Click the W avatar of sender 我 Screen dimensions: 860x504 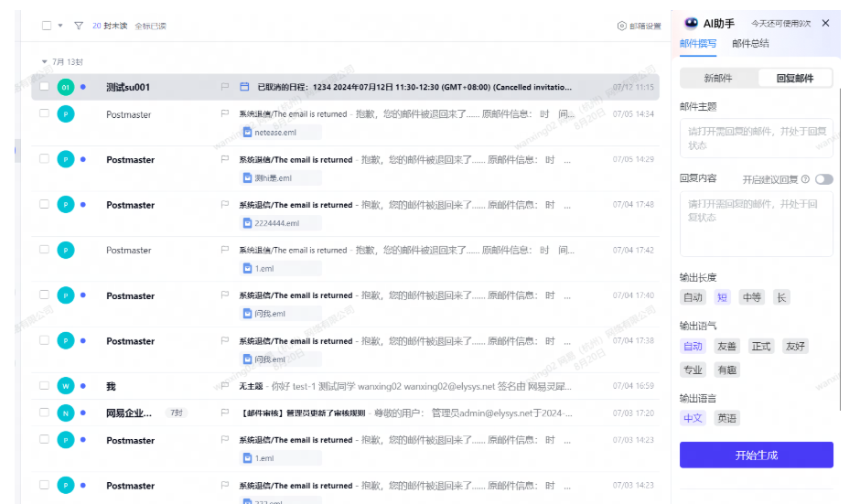pyautogui.click(x=66, y=386)
